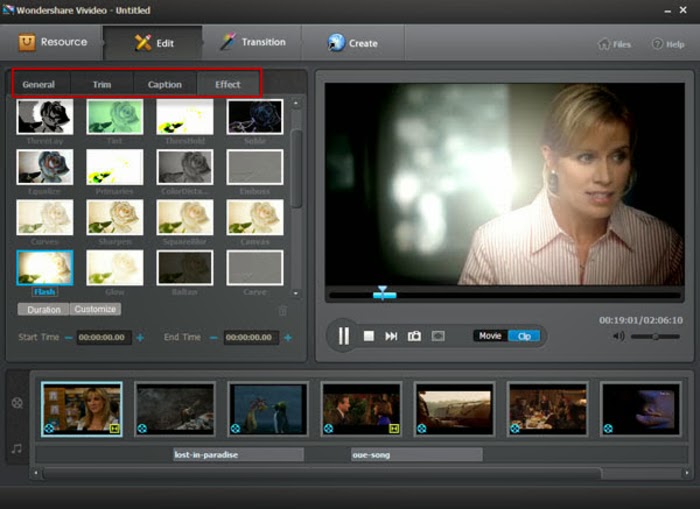Switch to the Edit section
The height and width of the screenshot is (509, 700).
click(x=153, y=43)
